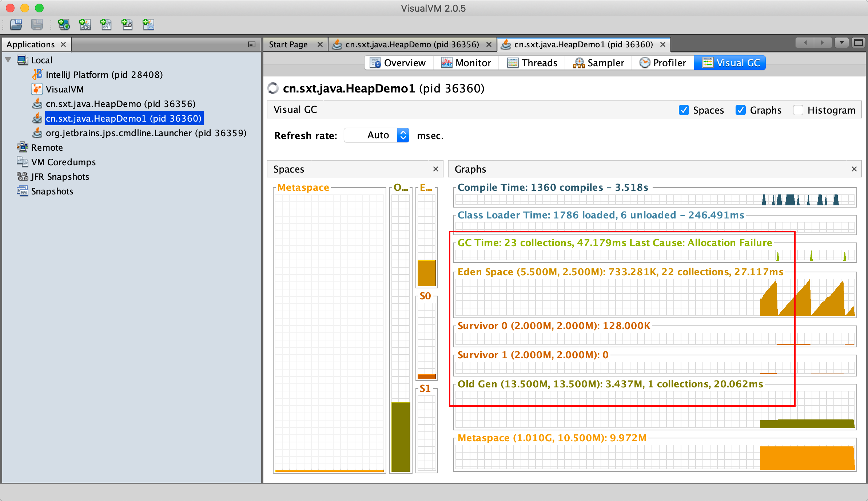Open the editor tabs list dropdown arrow
This screenshot has width=868, height=501.
pos(841,43)
